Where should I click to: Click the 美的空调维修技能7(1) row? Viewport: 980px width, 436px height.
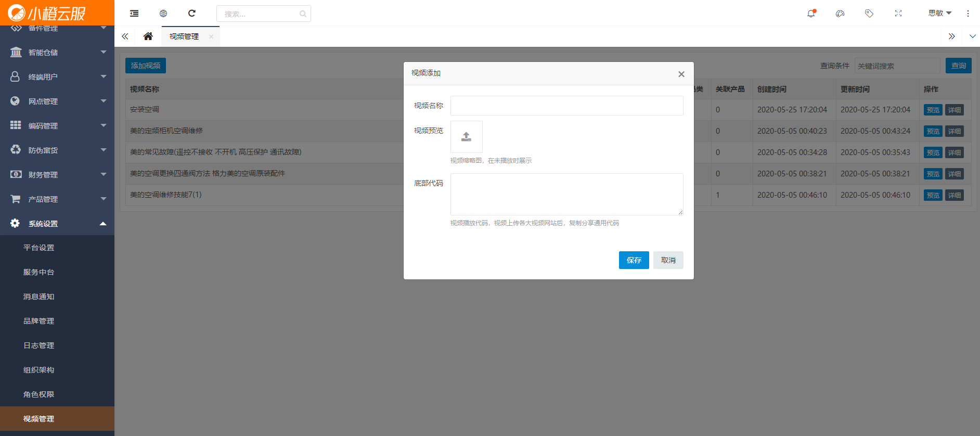click(x=166, y=195)
